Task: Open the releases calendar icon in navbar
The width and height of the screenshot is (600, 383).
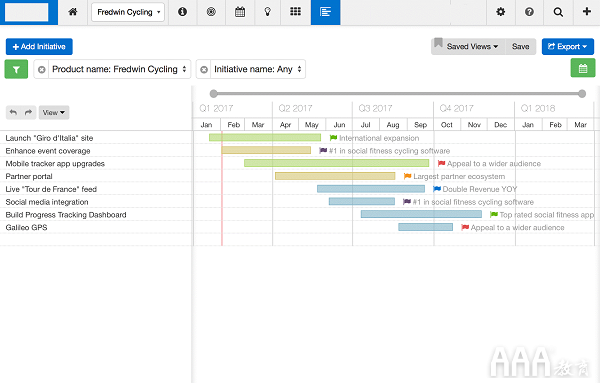Action: pyautogui.click(x=240, y=12)
